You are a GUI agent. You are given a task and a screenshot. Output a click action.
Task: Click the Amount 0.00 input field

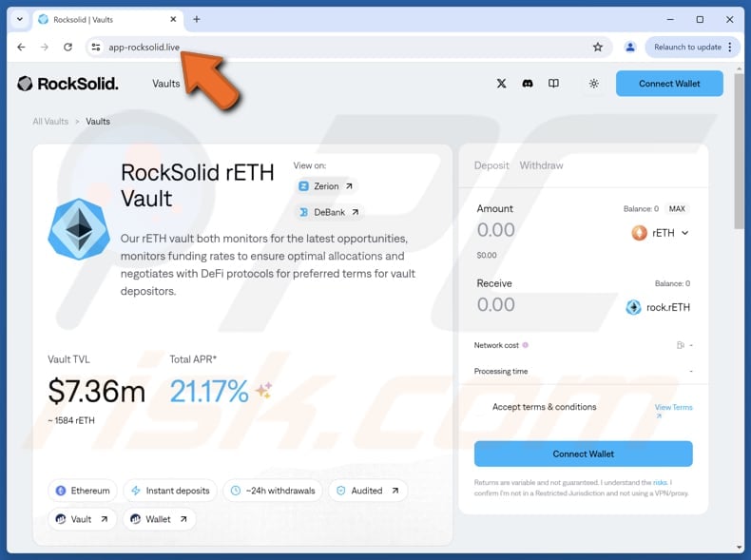tap(495, 230)
